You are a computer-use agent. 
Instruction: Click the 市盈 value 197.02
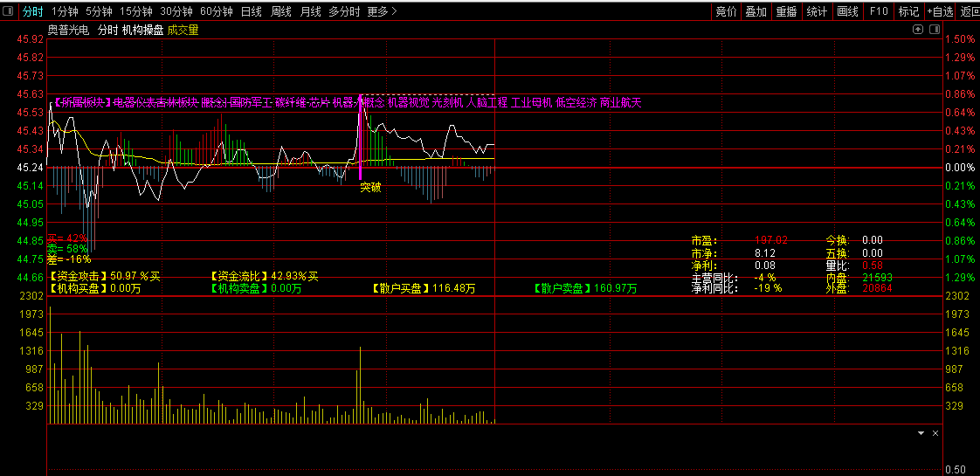tap(771, 240)
